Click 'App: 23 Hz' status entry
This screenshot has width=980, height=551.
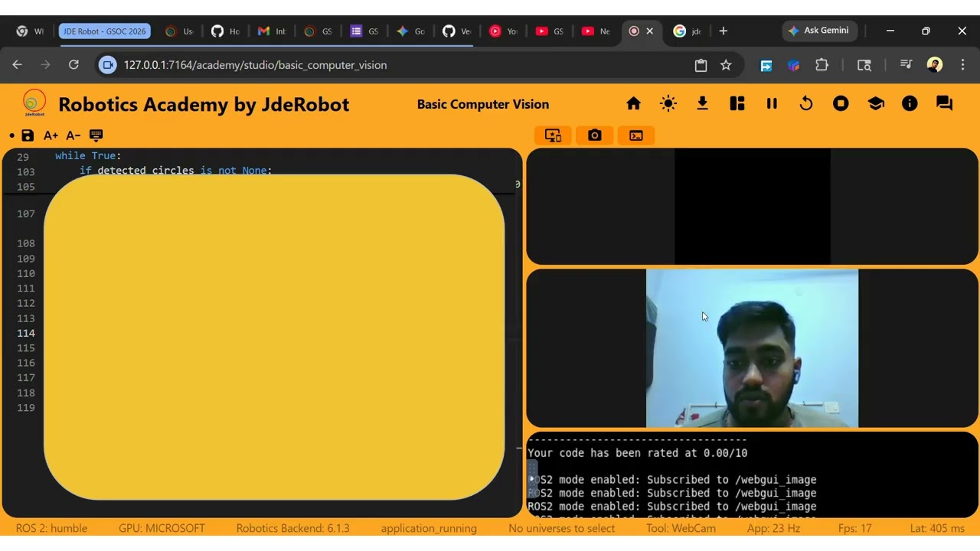773,528
